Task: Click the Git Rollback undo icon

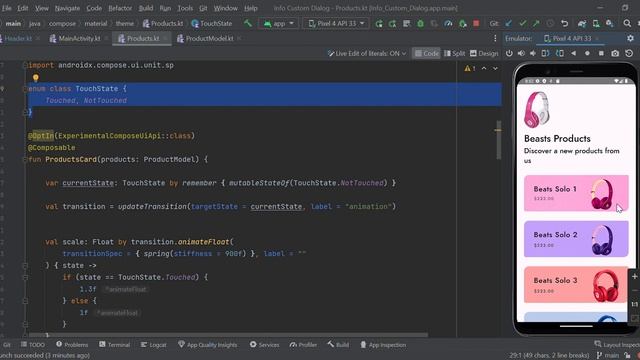Action: 564,24
